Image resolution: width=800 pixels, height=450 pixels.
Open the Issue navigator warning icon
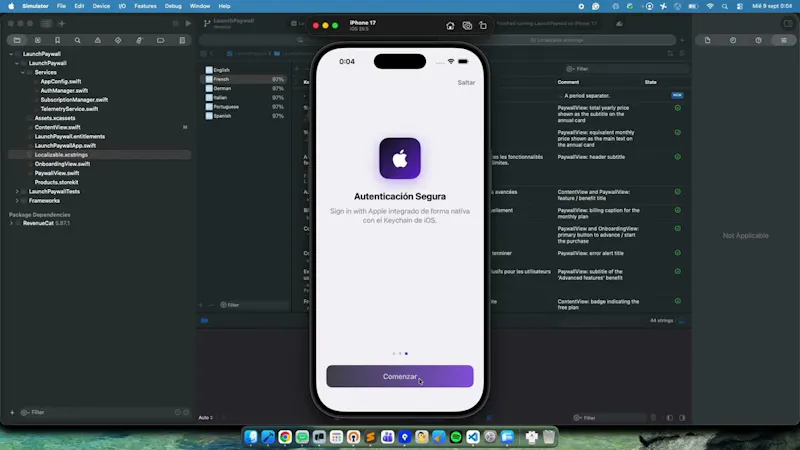[x=97, y=40]
